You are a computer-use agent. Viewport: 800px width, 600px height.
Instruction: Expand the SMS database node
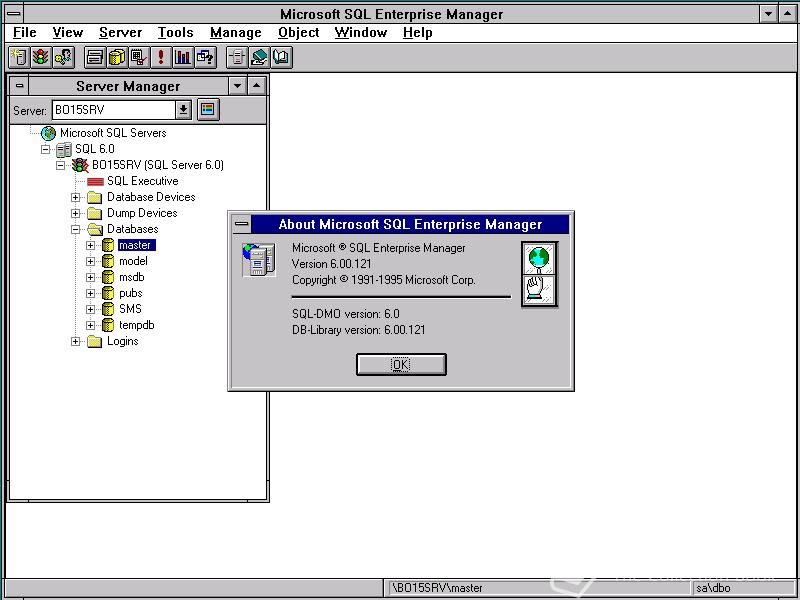90,310
